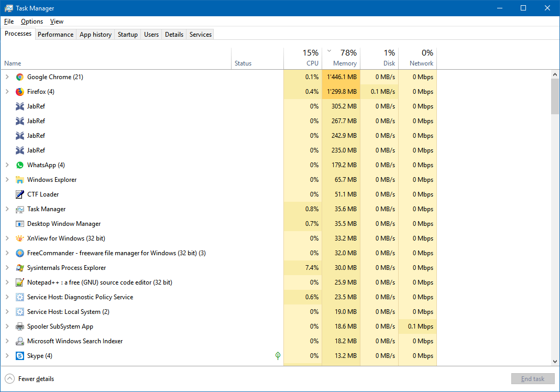Click the CTF Loader pen icon
This screenshot has height=392, width=560.
[x=19, y=194]
